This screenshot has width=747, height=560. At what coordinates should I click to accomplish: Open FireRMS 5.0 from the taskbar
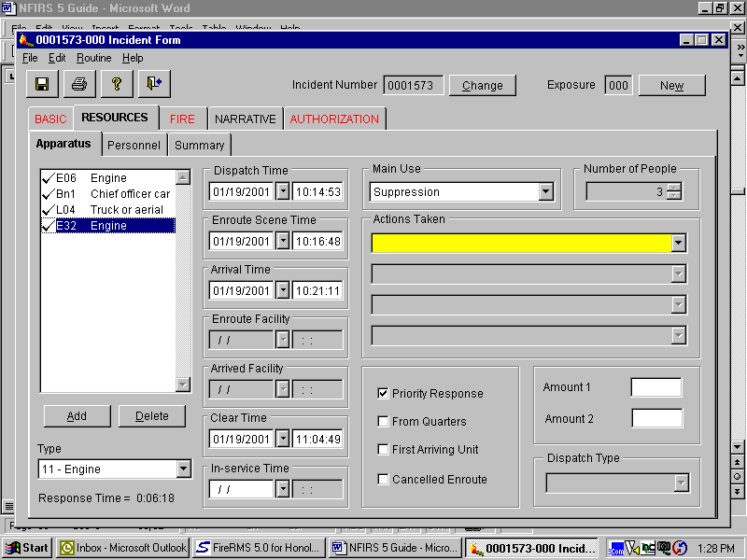(x=259, y=548)
